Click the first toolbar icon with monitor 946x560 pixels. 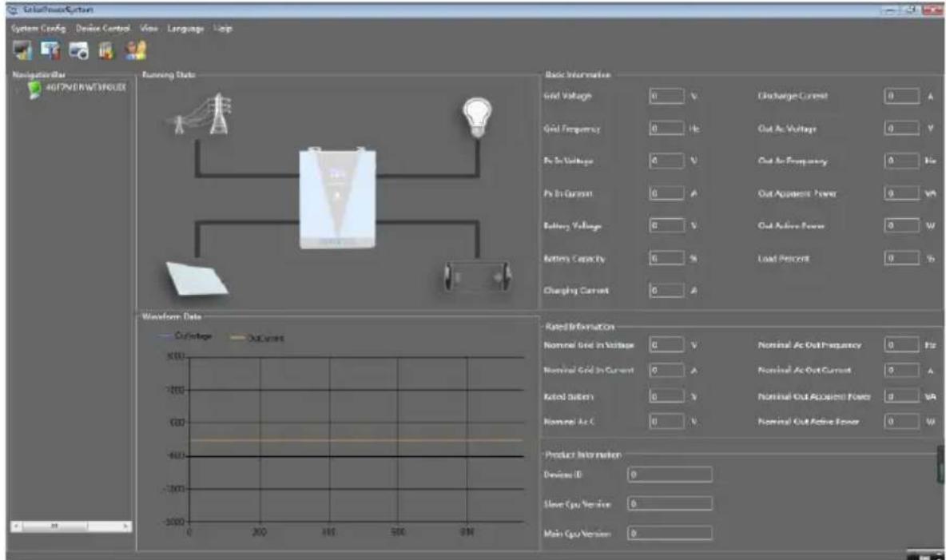click(x=22, y=50)
